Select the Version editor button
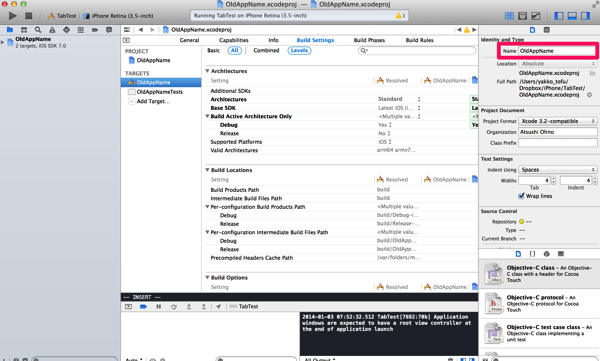600x361 pixels. pyautogui.click(x=535, y=16)
